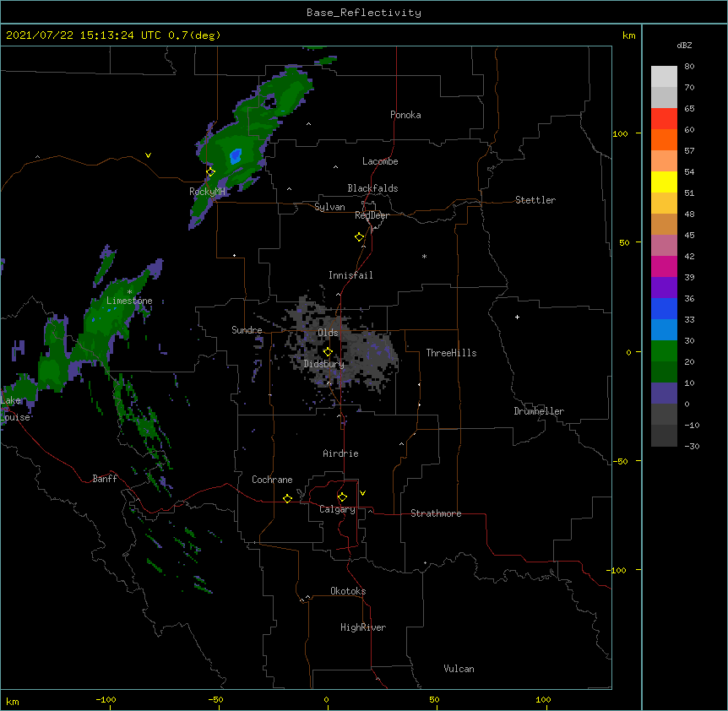The height and width of the screenshot is (711, 728).
Task: Click the asterisk marker above Limestone label
Action: [x=129, y=292]
